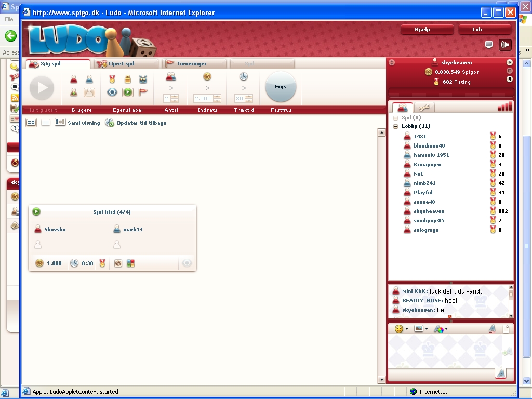Click the wrench settings tab

point(425,108)
